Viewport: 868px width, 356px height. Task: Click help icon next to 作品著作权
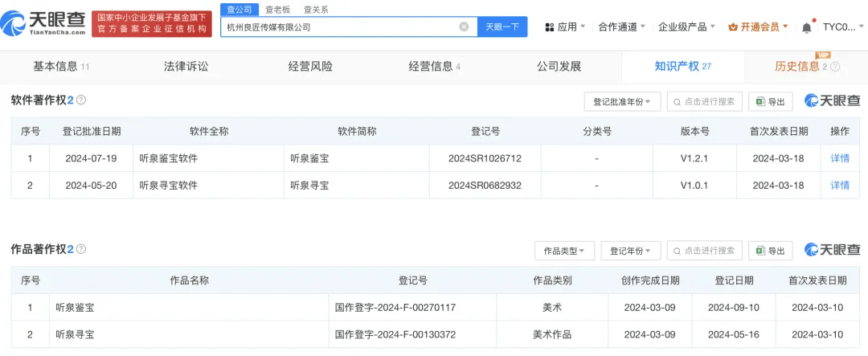tap(81, 249)
